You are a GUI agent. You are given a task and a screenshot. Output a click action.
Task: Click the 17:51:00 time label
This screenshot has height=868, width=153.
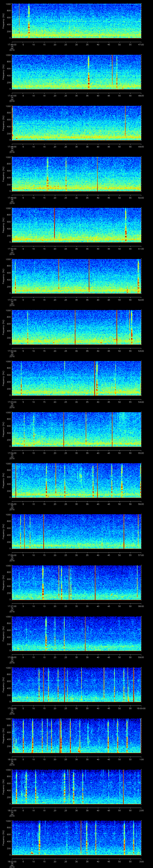click(12, 300)
